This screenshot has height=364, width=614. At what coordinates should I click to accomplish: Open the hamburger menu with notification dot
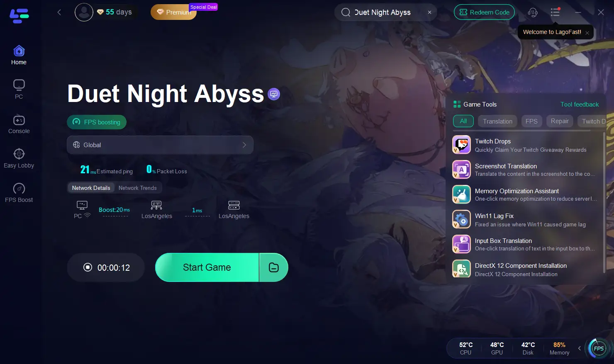coord(555,12)
